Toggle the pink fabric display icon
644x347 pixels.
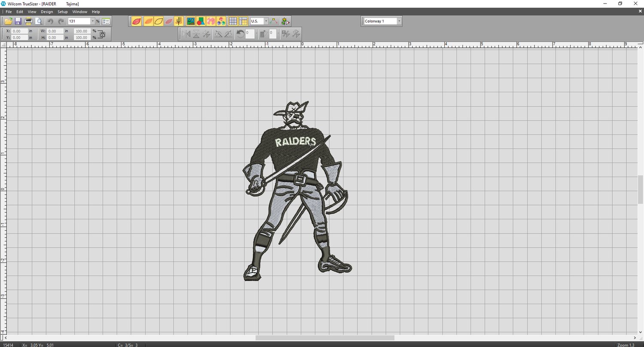[211, 21]
